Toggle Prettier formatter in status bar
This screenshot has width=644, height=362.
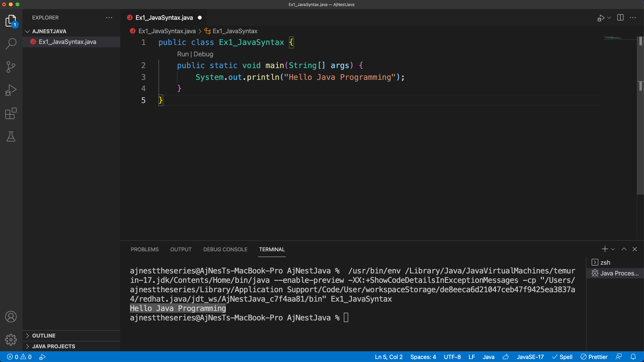[594, 357]
